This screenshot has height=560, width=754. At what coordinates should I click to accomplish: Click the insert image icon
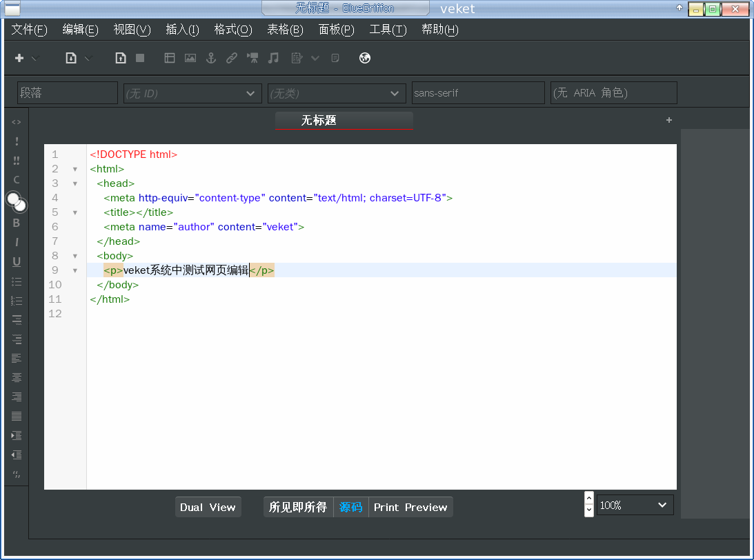[x=190, y=58]
